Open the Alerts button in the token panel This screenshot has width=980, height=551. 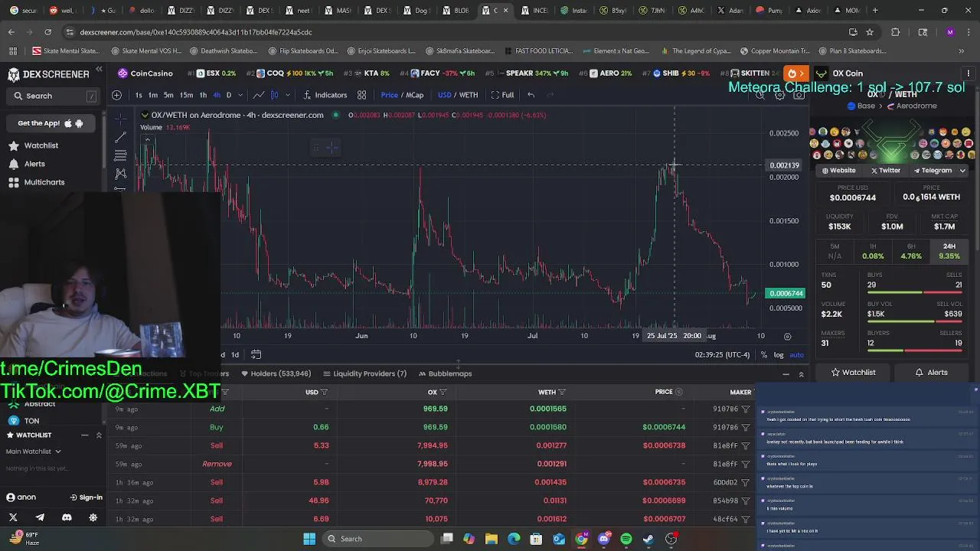(x=931, y=373)
